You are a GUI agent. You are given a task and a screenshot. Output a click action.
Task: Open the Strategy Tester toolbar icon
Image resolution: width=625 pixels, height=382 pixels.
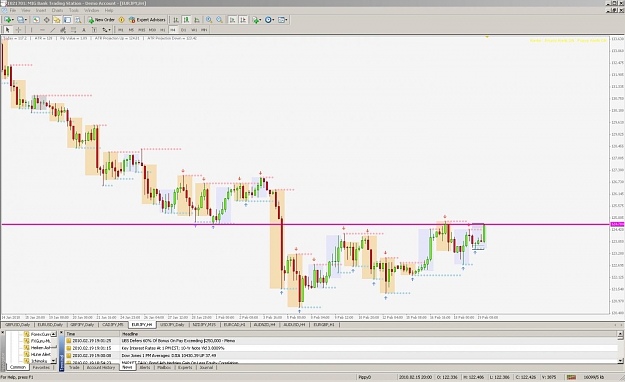coord(78,20)
